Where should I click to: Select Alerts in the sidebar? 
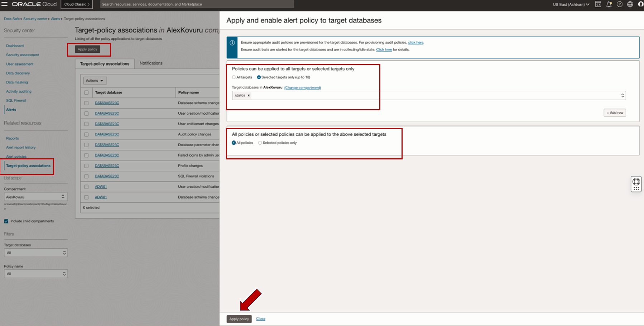(x=11, y=110)
